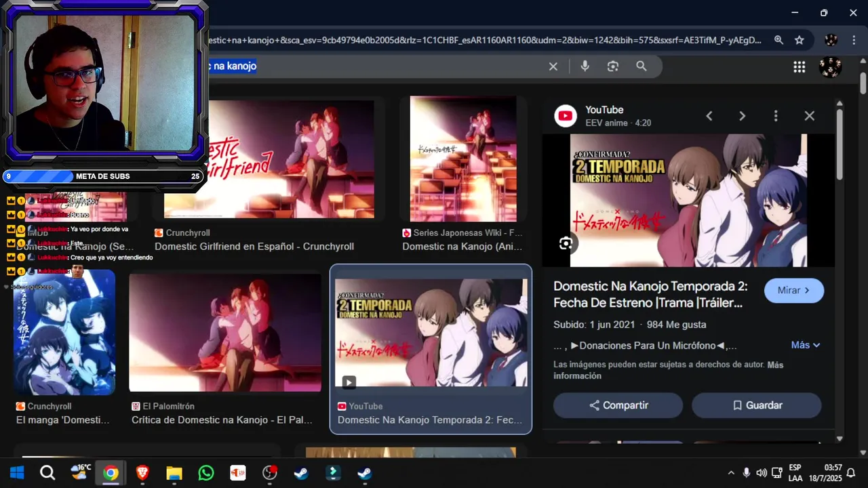Open more options in preview panel
Viewport: 868px width, 488px height.
pyautogui.click(x=776, y=116)
